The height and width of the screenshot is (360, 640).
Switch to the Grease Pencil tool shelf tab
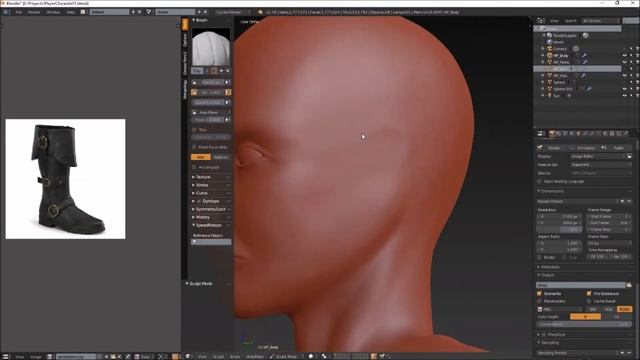click(185, 62)
